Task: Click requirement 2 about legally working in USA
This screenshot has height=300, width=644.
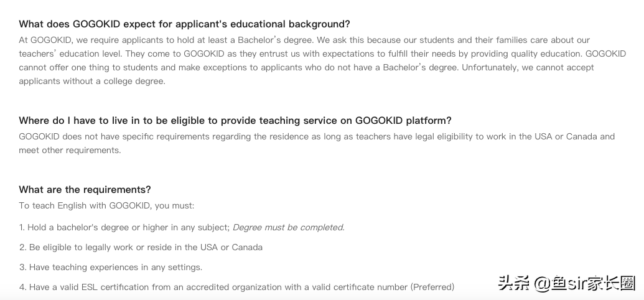Action: click(141, 247)
